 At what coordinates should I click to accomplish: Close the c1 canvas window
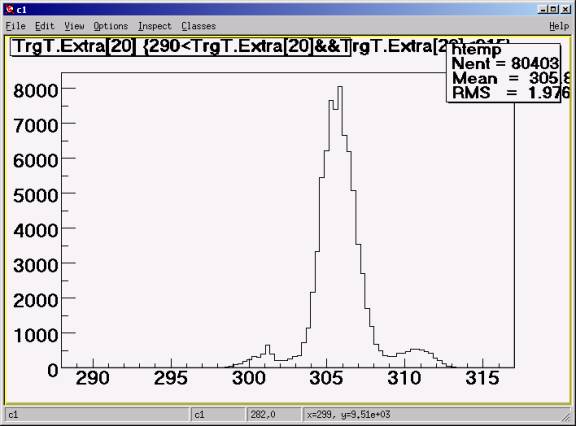point(566,10)
